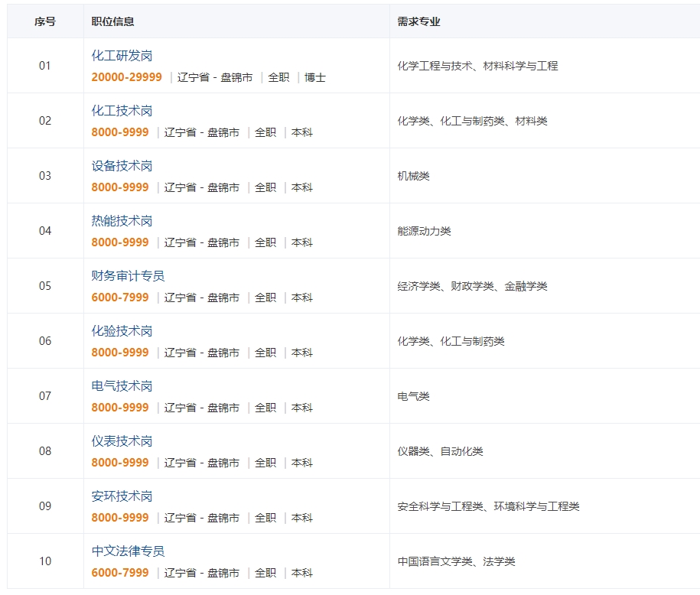Click the 电气技术岗 position title
Viewport: 700px width, 595px height.
[122, 386]
